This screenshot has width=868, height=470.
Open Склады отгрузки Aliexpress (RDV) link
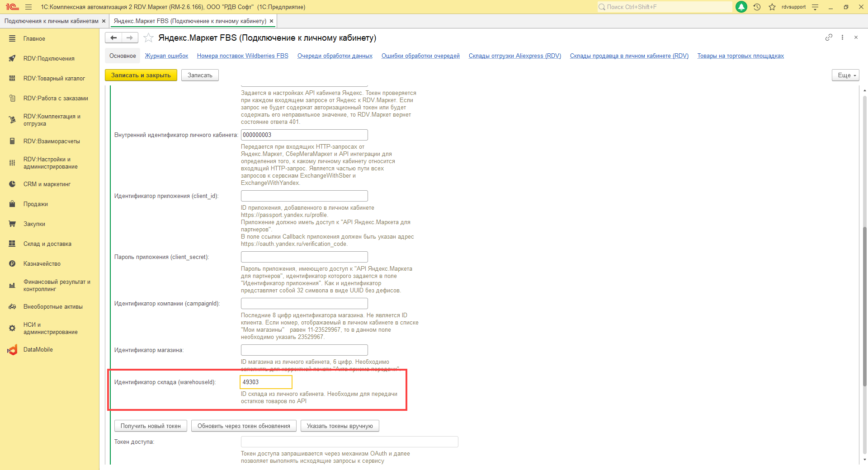(x=515, y=56)
